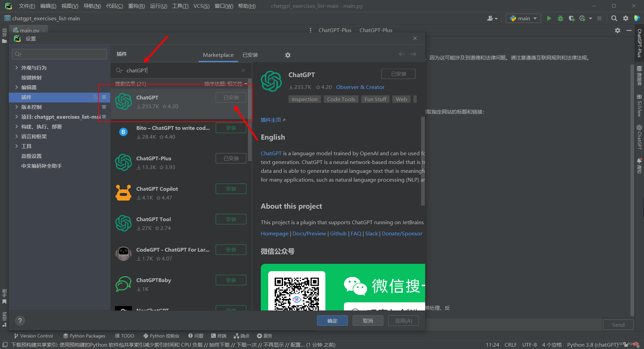Image resolution: width=644 pixels, height=349 pixels.
Task: Open the Python Packages tool window
Action: click(84, 336)
